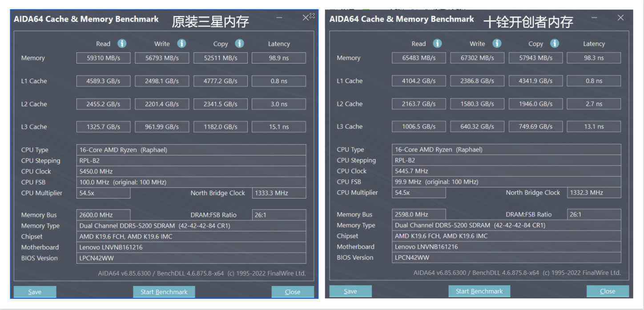Select L1 Cache copy 4777.2 GB/s
644x310 pixels.
coord(221,81)
